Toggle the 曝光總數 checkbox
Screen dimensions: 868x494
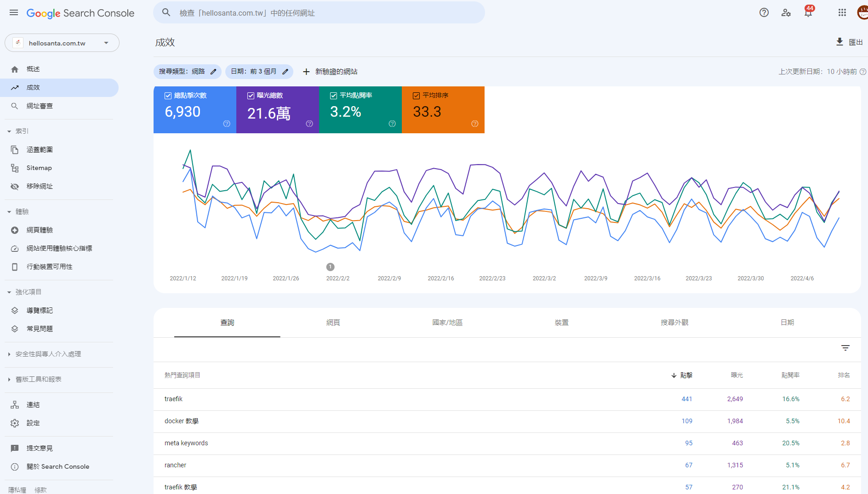tap(251, 96)
